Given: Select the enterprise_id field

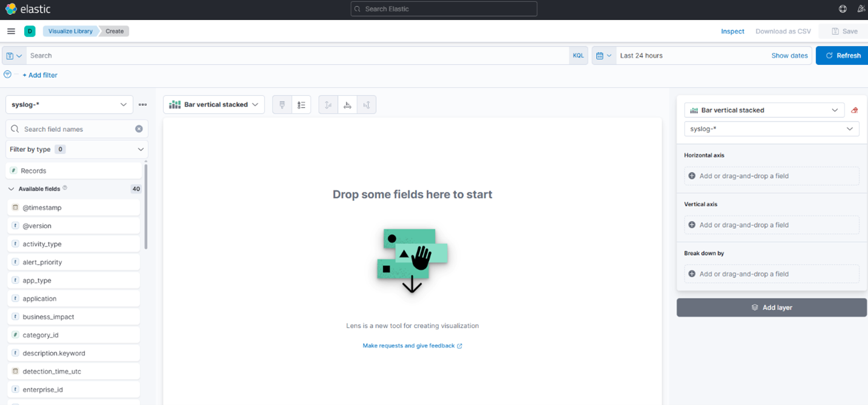Looking at the screenshot, I should (73, 389).
